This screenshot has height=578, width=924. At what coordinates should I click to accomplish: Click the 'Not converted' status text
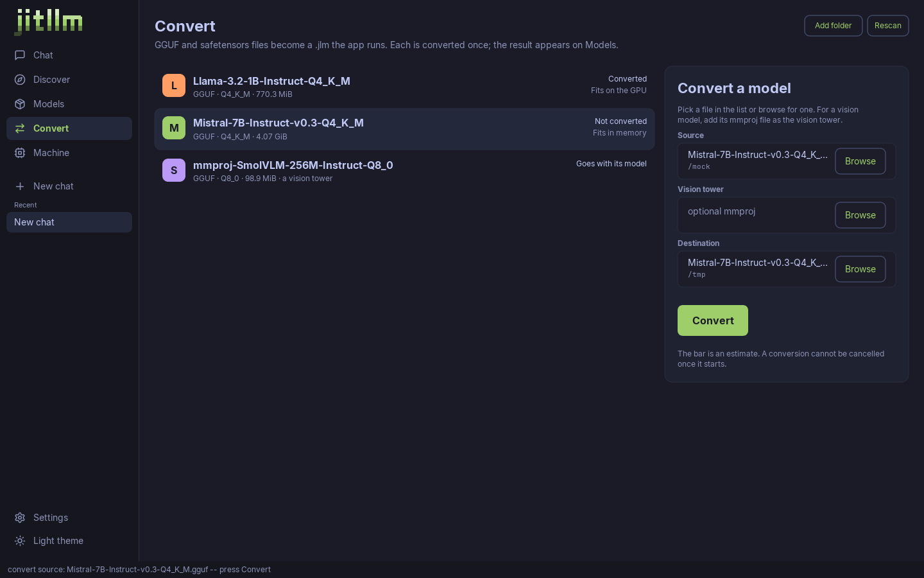[x=620, y=121]
